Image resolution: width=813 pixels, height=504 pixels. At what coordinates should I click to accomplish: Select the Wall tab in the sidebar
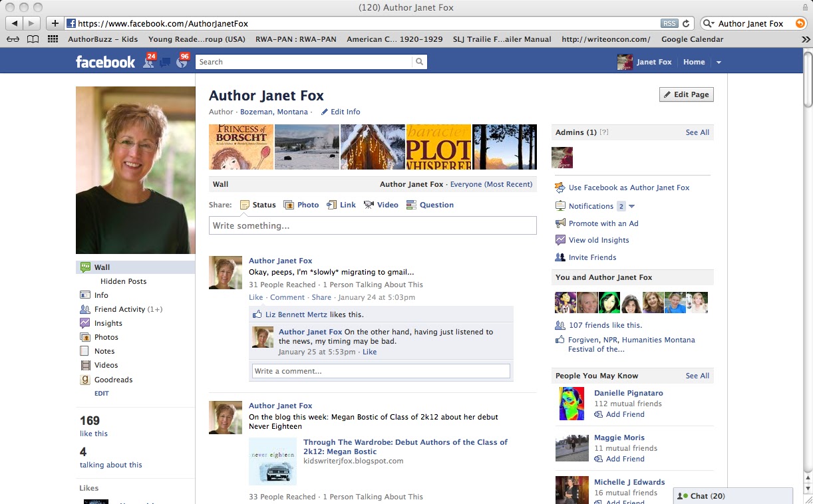coord(136,267)
